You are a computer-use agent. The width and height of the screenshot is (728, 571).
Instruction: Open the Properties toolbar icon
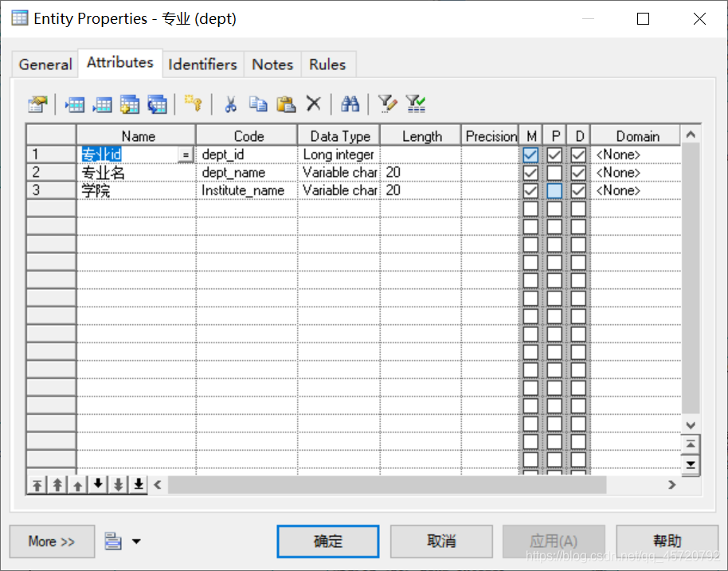tap(37, 104)
